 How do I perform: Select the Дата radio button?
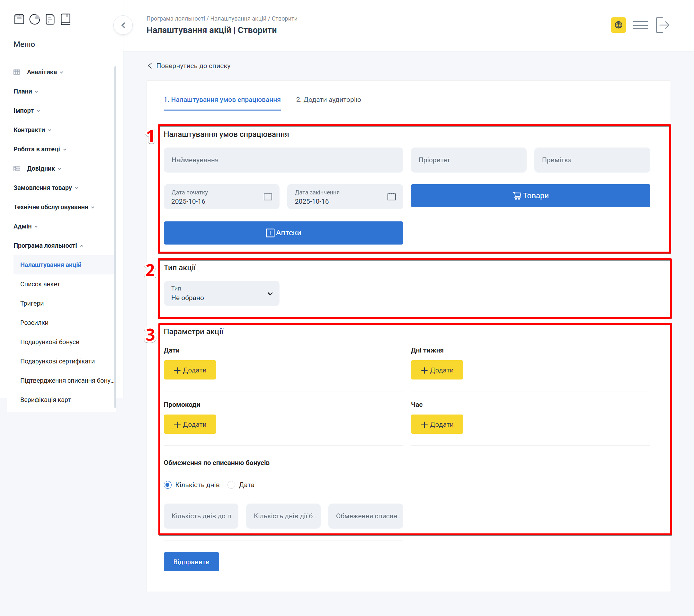[231, 485]
